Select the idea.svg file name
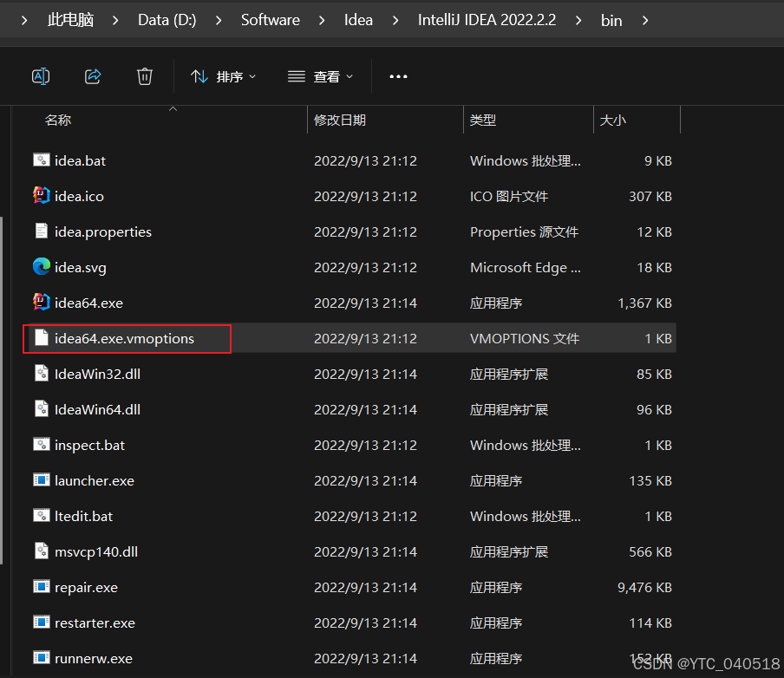Image resolution: width=784 pixels, height=678 pixels. coord(81,268)
